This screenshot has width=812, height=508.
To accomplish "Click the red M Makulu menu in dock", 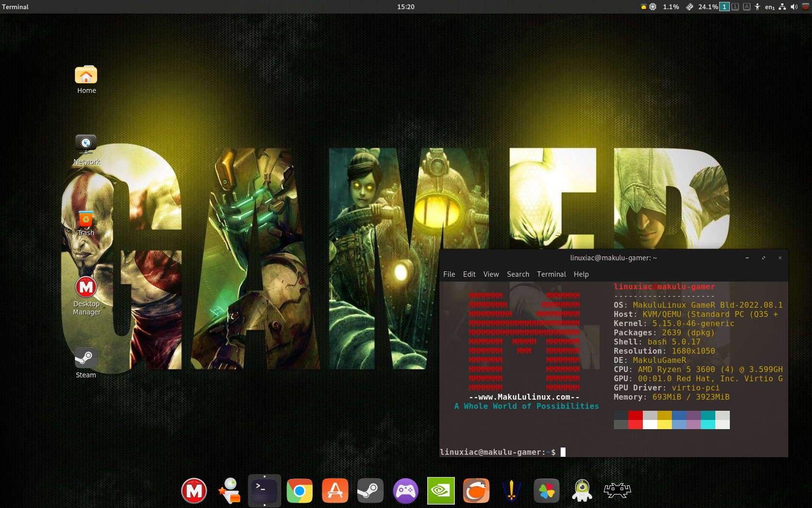I will (194, 491).
